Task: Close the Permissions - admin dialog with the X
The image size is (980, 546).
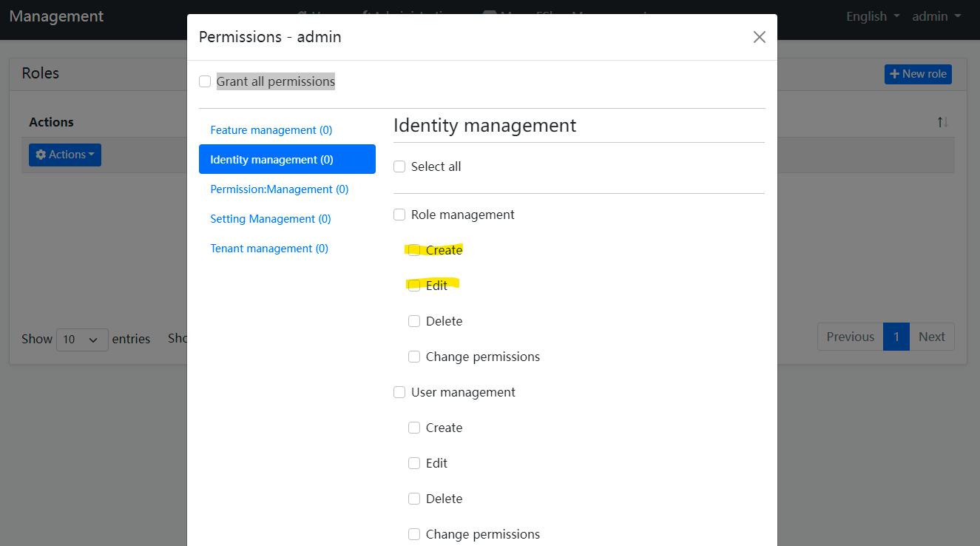Action: click(x=759, y=36)
